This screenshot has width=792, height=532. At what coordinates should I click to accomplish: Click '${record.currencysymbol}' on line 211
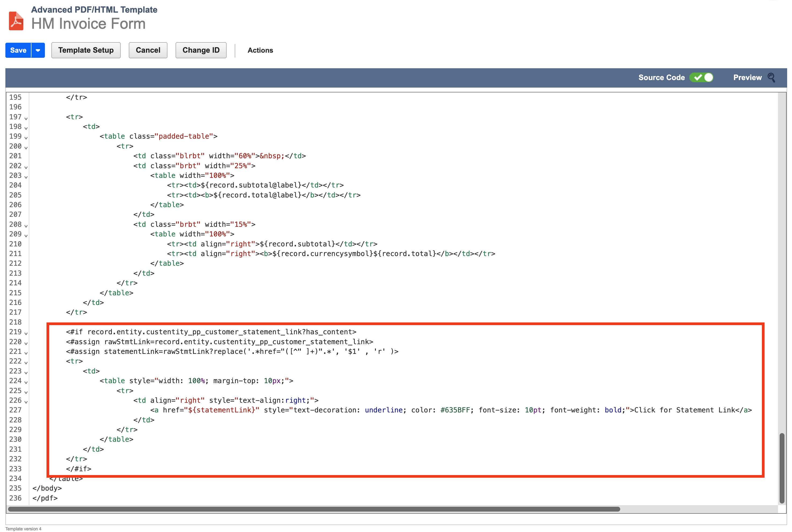323,254
